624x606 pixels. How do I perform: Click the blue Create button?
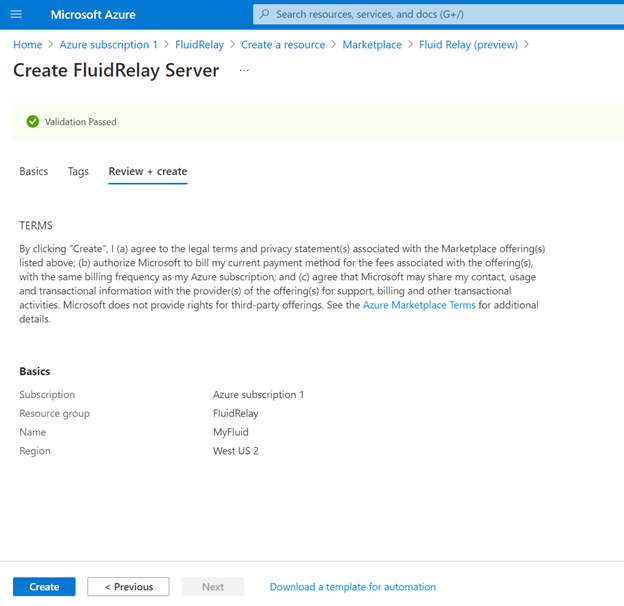[44, 587]
